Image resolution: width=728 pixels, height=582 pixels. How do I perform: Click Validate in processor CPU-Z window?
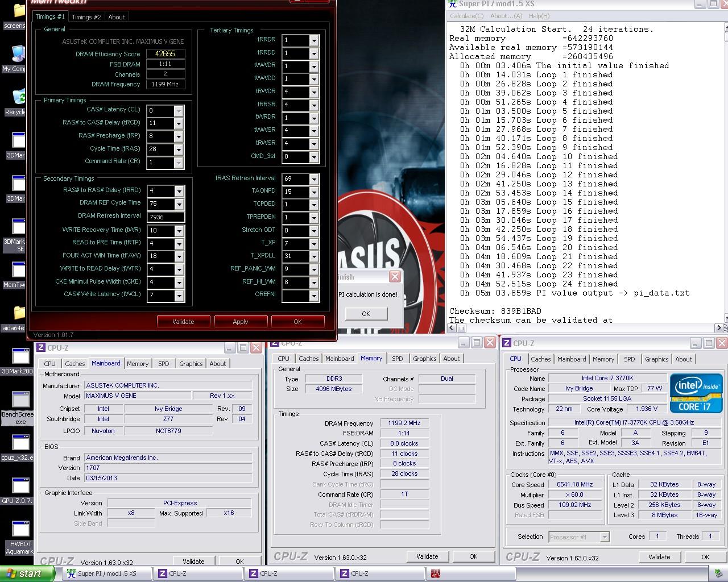point(659,557)
